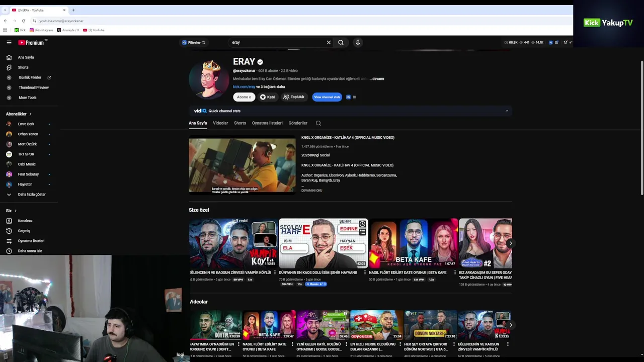
Task: Click the search magnifier button
Action: pyautogui.click(x=341, y=43)
